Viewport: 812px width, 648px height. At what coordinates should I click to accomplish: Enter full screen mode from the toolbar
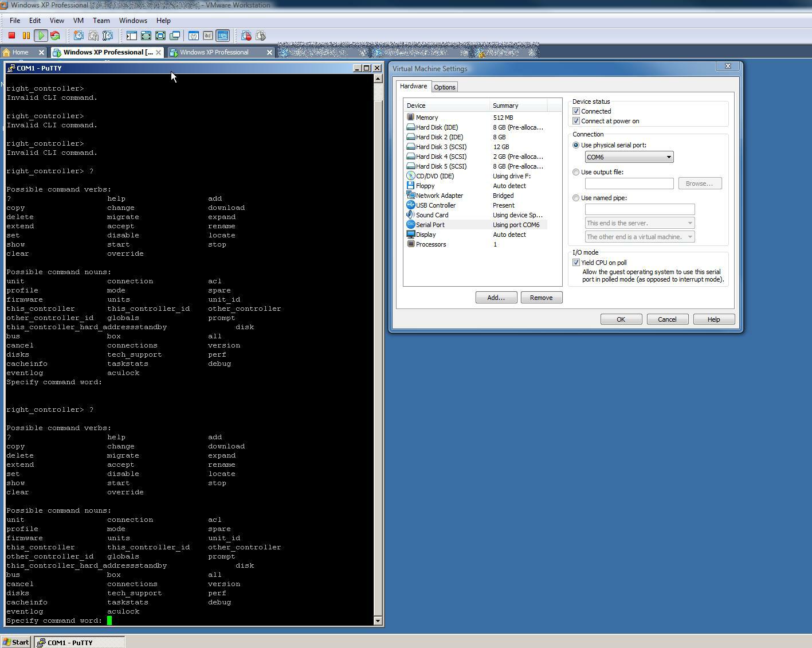tap(147, 35)
